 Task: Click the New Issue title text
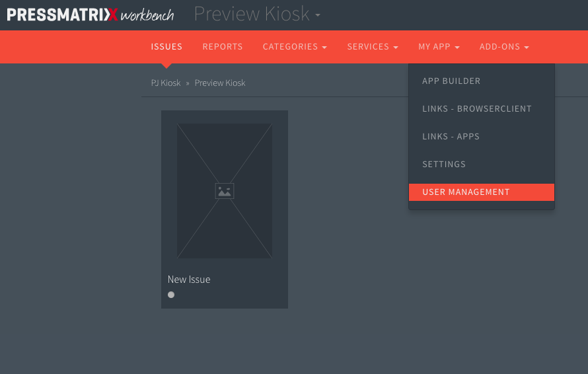tap(189, 280)
